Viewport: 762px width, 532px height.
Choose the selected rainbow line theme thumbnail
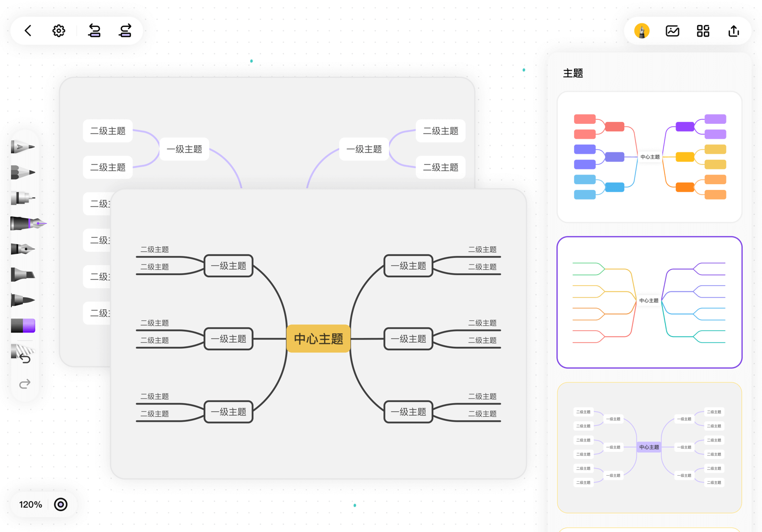650,302
